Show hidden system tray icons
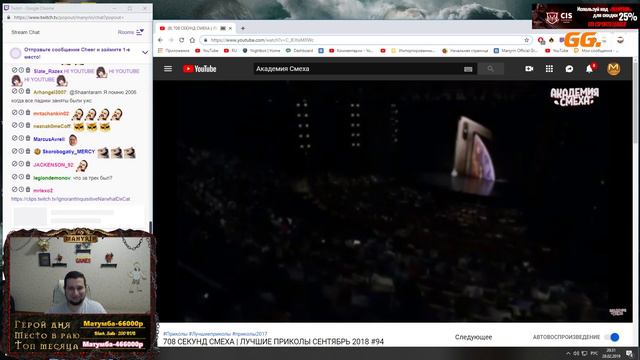Screen dimensions: 640x360 point(568,353)
